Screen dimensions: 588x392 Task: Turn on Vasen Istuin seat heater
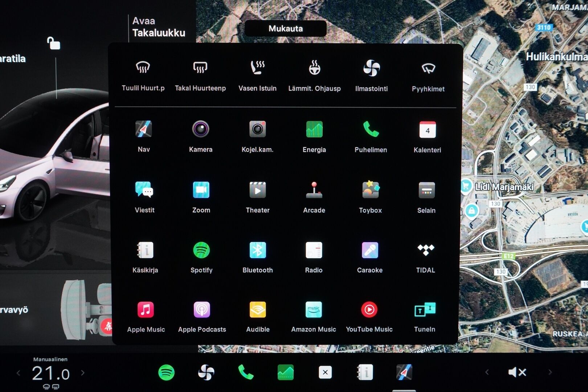258,76
